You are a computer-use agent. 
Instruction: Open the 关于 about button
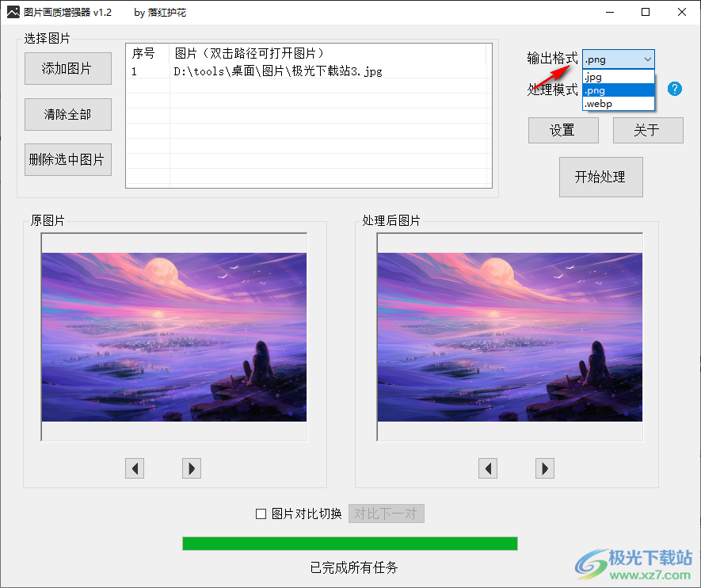pyautogui.click(x=648, y=130)
